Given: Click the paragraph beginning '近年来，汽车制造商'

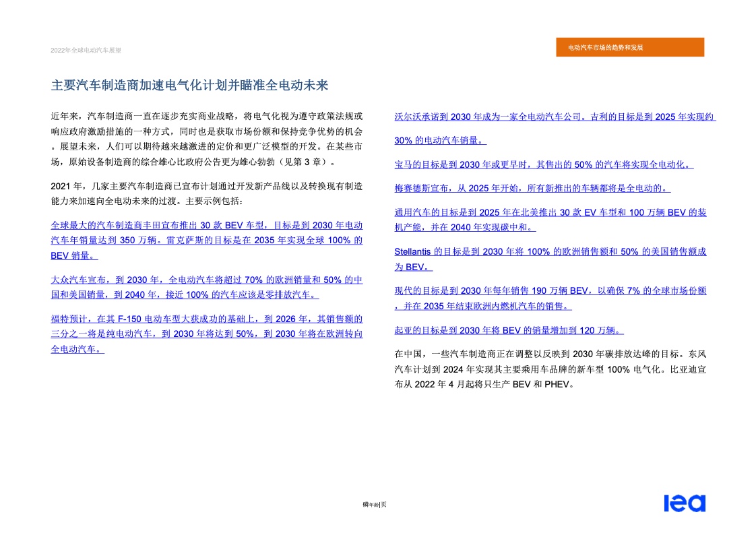Looking at the screenshot, I should pos(206,139).
